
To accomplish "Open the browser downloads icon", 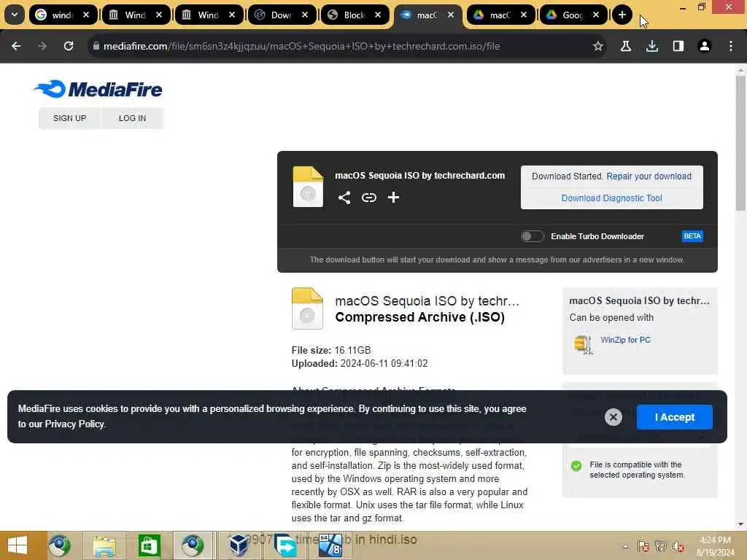I will coord(652,46).
